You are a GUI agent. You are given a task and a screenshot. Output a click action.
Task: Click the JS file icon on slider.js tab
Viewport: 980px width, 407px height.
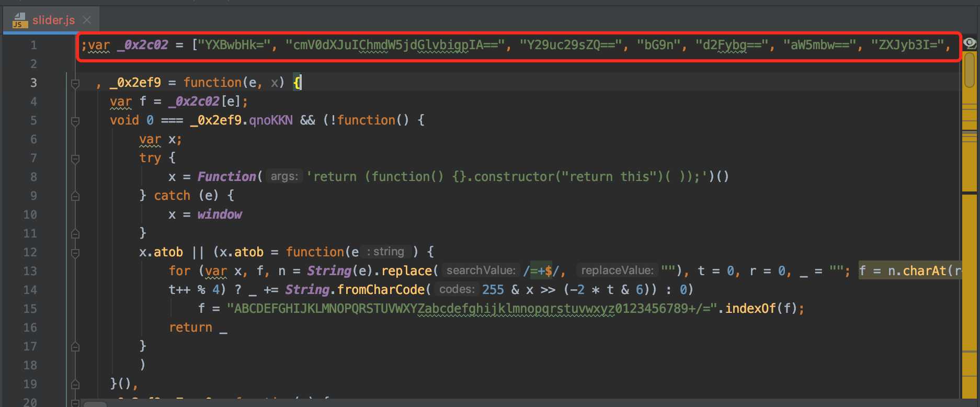(20, 21)
